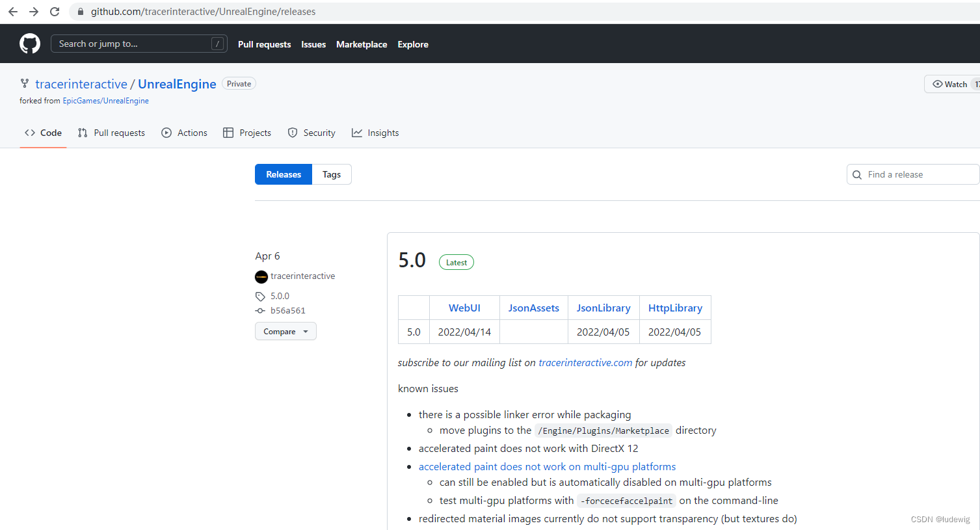980x530 pixels.
Task: Click the -forcecefaccelpaint code text
Action: point(626,501)
